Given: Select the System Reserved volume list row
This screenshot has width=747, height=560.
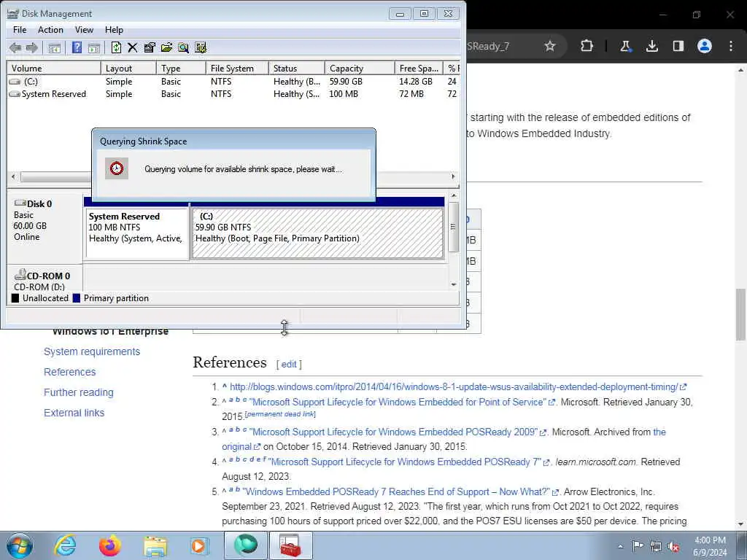Looking at the screenshot, I should 233,94.
